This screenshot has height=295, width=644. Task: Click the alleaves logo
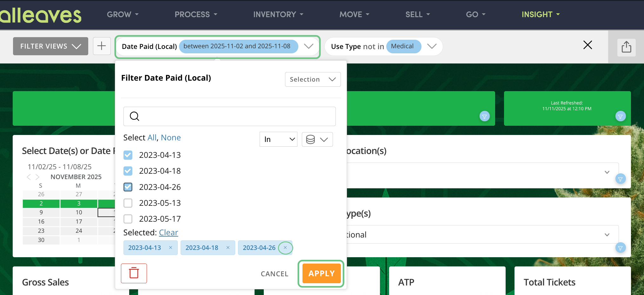41,15
